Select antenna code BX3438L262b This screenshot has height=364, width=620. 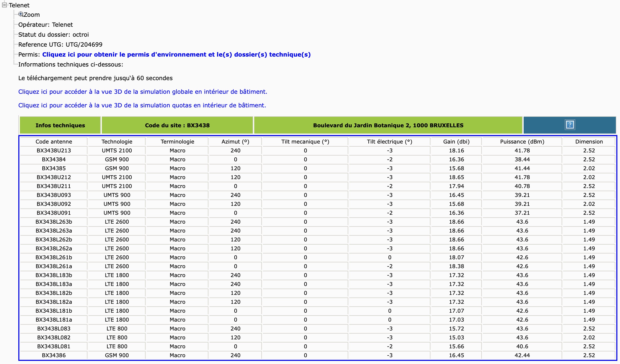(x=54, y=240)
